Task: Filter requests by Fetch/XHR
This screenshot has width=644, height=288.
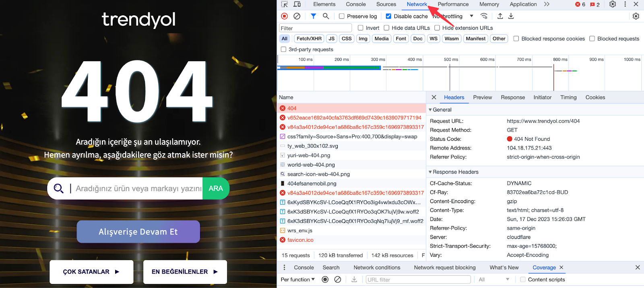Action: tap(309, 39)
